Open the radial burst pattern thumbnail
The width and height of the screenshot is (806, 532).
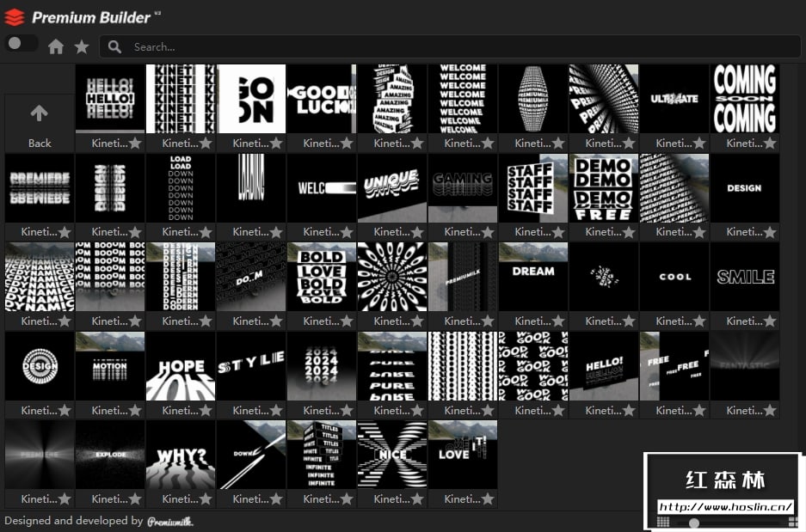tap(391, 277)
